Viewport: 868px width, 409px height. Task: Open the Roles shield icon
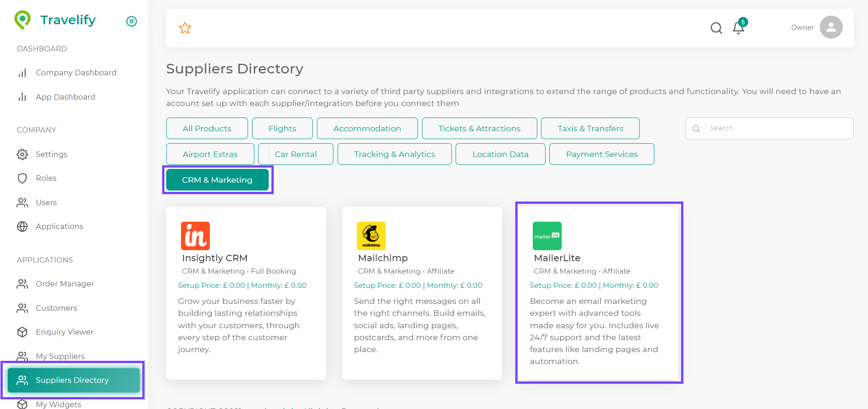coord(22,178)
